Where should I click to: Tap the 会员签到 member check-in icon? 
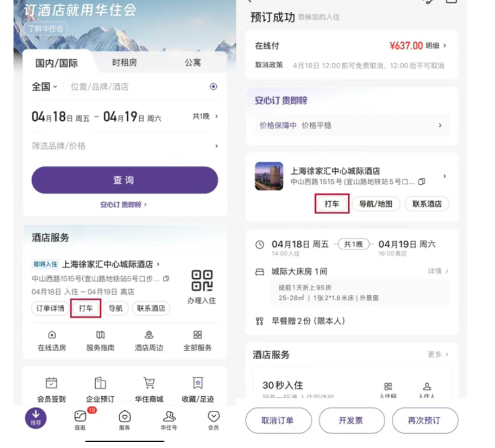[51, 383]
